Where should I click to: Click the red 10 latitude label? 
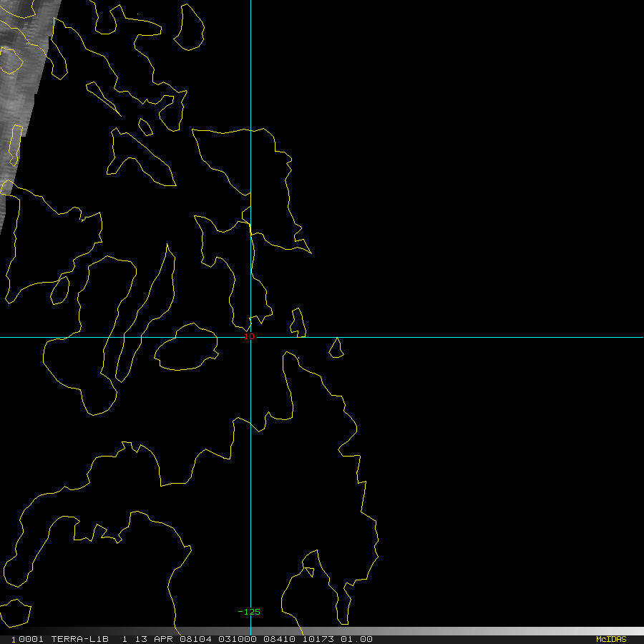click(x=250, y=336)
